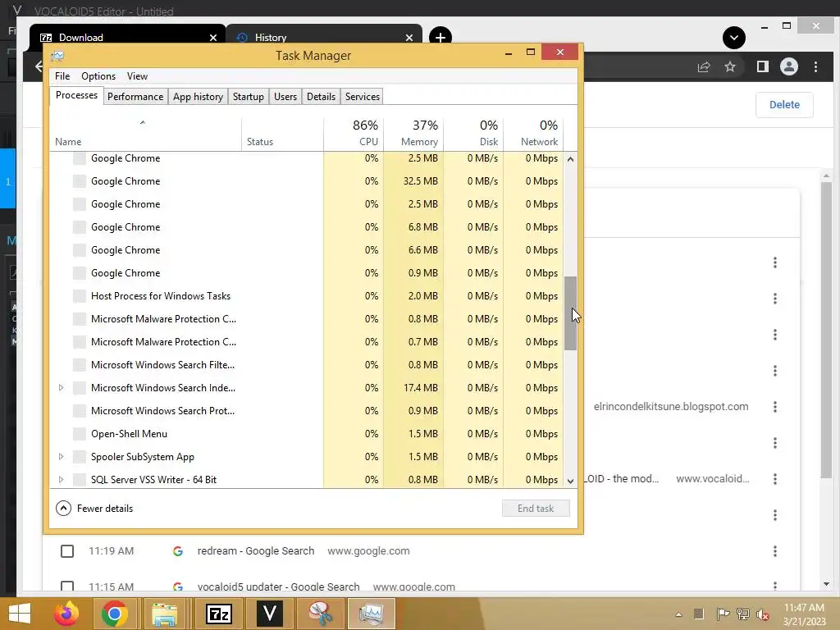
Task: Show hidden tray icons arrow
Action: [x=678, y=614]
